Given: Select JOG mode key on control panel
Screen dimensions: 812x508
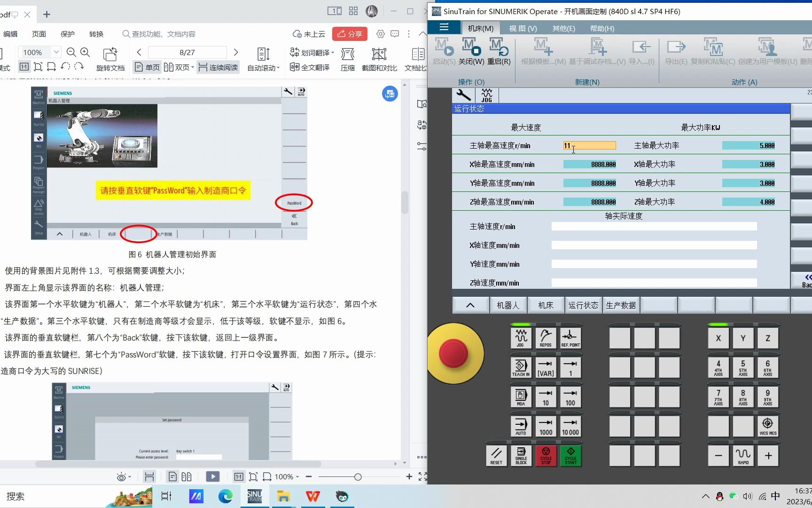Looking at the screenshot, I should pos(520,338).
